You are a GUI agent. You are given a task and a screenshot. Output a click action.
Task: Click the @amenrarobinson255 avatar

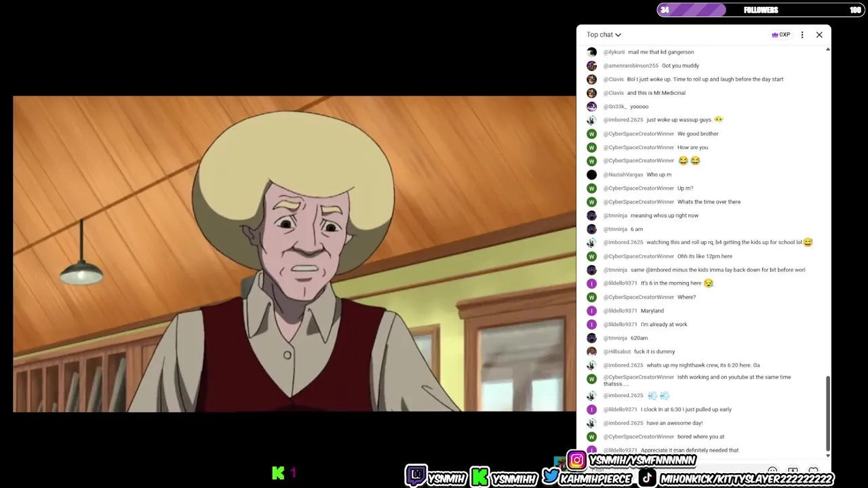tap(592, 66)
